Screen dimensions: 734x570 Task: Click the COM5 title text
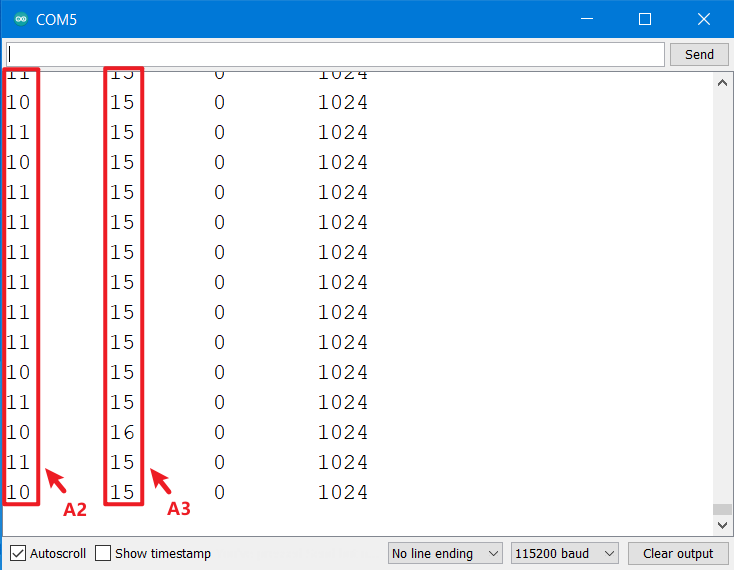[56, 19]
